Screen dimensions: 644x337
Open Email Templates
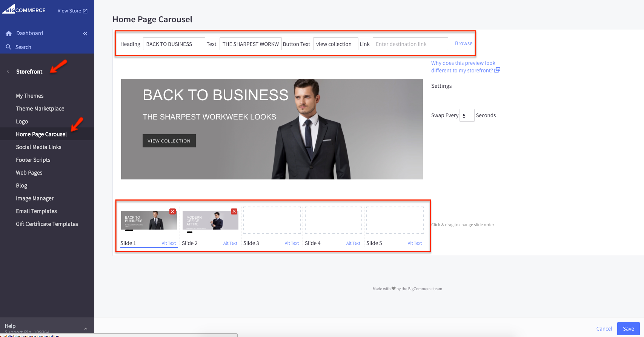(36, 211)
